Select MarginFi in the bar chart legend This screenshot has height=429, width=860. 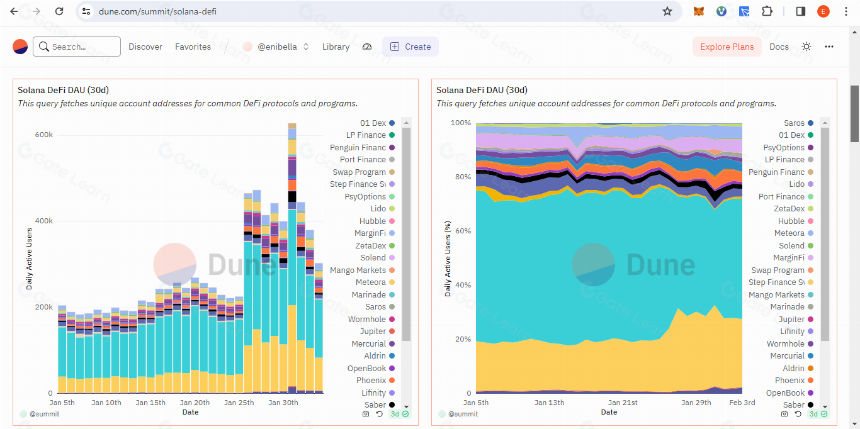tap(375, 233)
